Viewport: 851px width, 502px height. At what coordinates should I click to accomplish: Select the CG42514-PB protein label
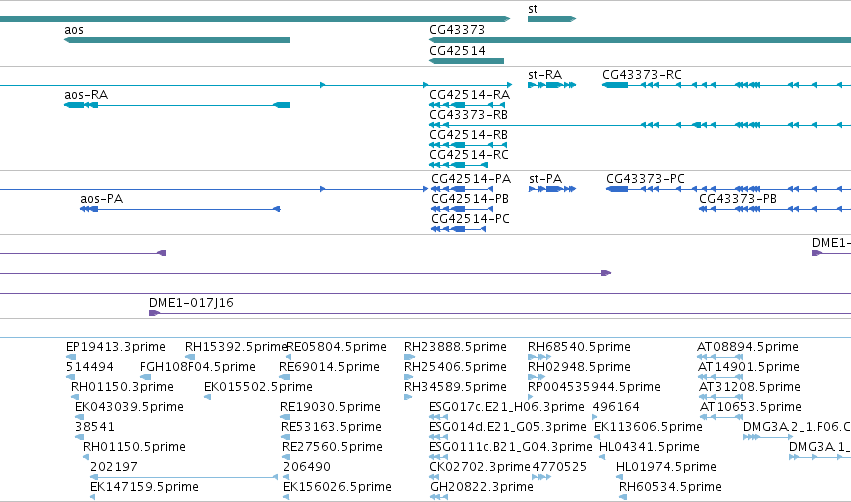(x=470, y=199)
